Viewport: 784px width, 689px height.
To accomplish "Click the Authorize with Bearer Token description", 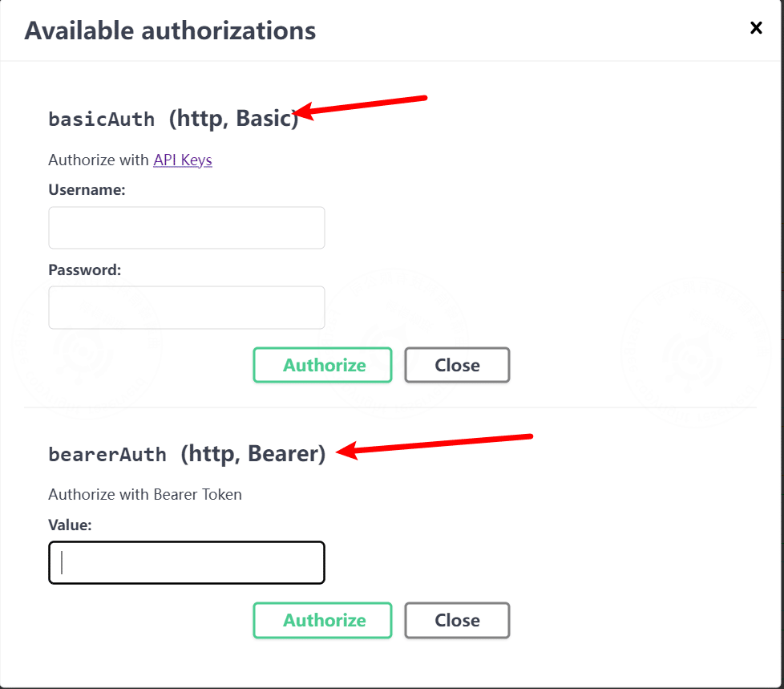I will click(x=145, y=494).
